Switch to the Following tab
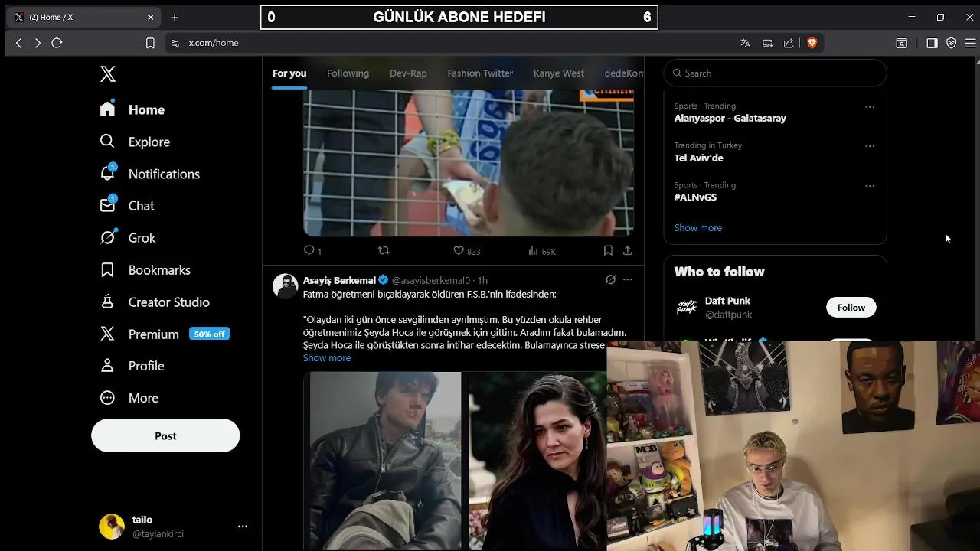This screenshot has height=551, width=980. (x=348, y=73)
